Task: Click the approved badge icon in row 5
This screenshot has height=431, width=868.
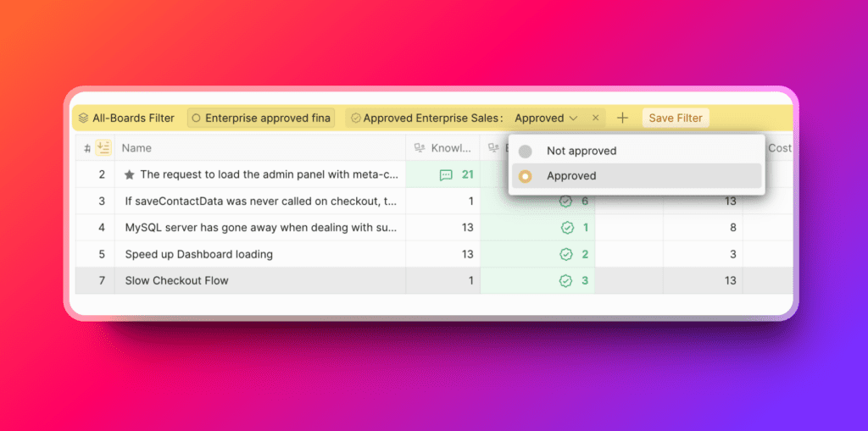Action: tap(566, 254)
